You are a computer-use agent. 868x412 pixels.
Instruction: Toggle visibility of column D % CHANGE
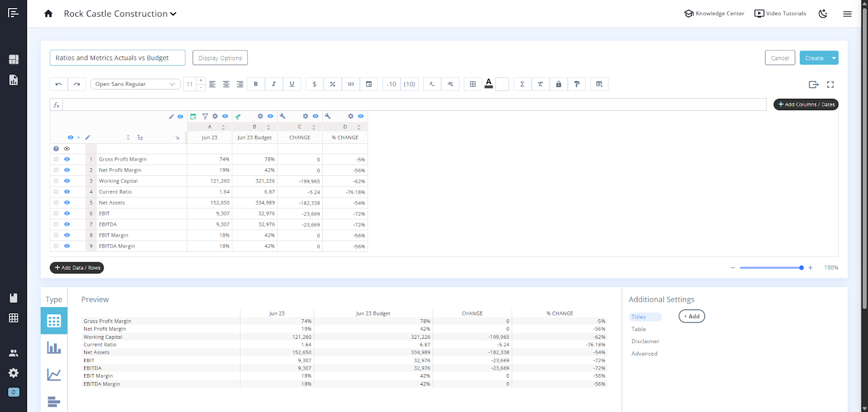361,116
